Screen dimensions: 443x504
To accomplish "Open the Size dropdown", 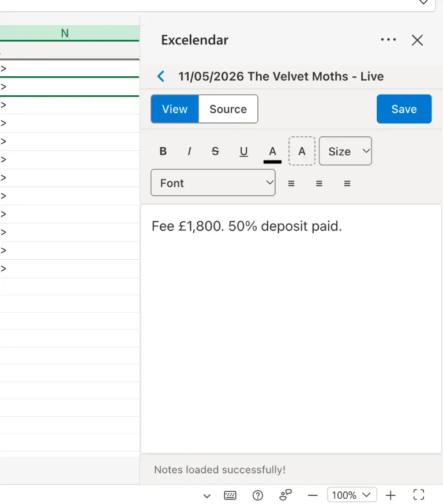I will coord(346,151).
